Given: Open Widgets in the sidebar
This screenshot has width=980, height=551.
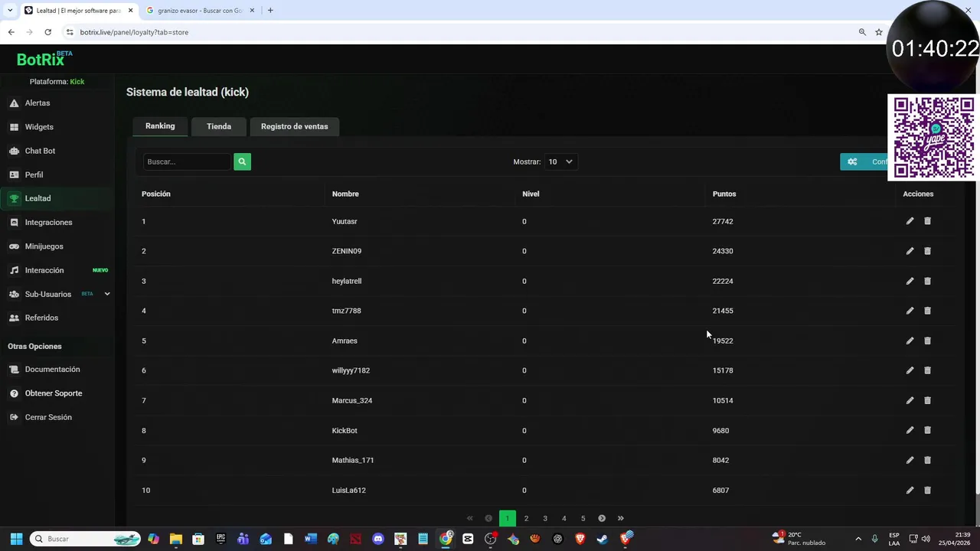Looking at the screenshot, I should [39, 127].
